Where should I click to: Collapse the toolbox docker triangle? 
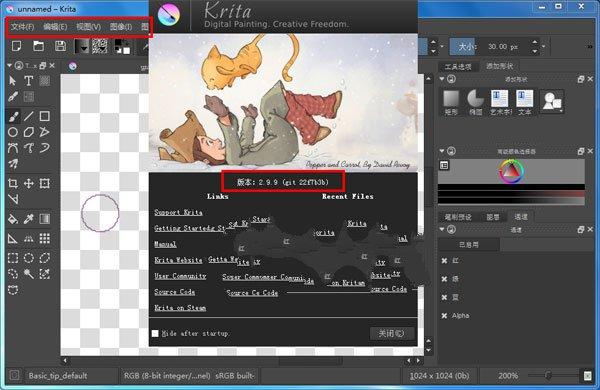9,66
